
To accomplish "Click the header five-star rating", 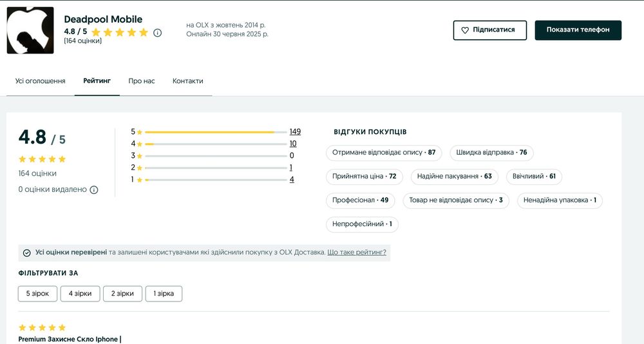I will pos(124,32).
